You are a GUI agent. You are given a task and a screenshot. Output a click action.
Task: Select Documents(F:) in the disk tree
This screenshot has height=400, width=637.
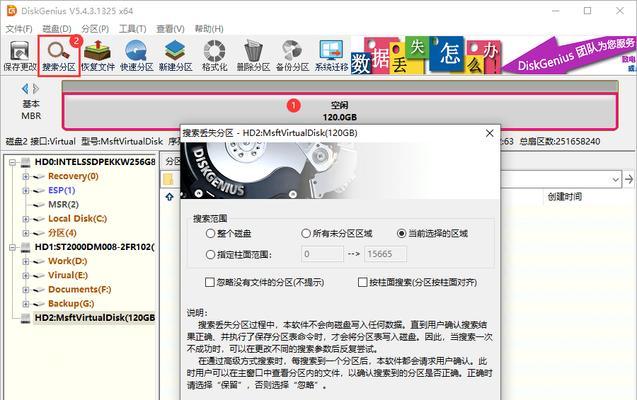pyautogui.click(x=80, y=290)
